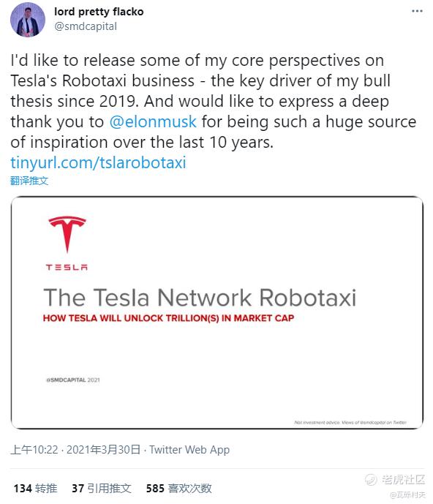
Task: Click the lord pretty flacko profile avatar
Action: tap(28, 20)
